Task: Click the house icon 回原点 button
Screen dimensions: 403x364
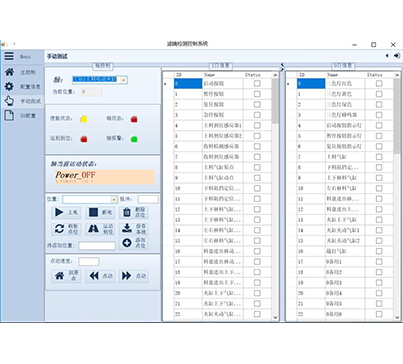Action: coord(66,276)
